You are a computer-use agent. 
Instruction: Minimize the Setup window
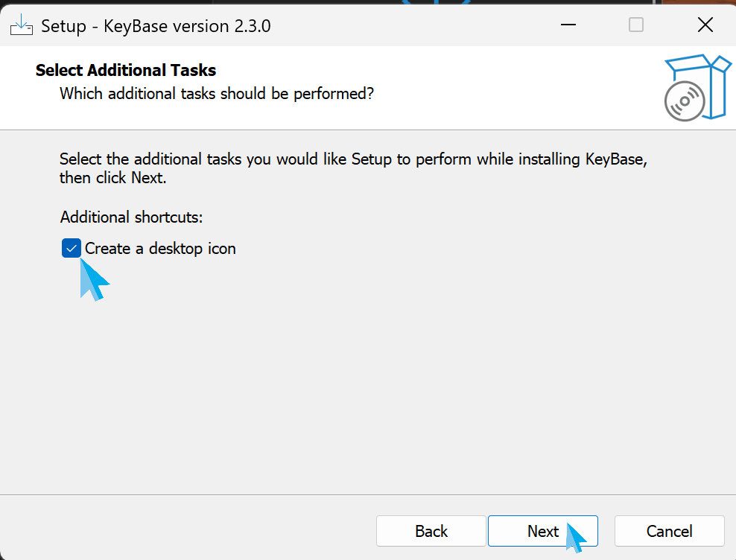[568, 25]
